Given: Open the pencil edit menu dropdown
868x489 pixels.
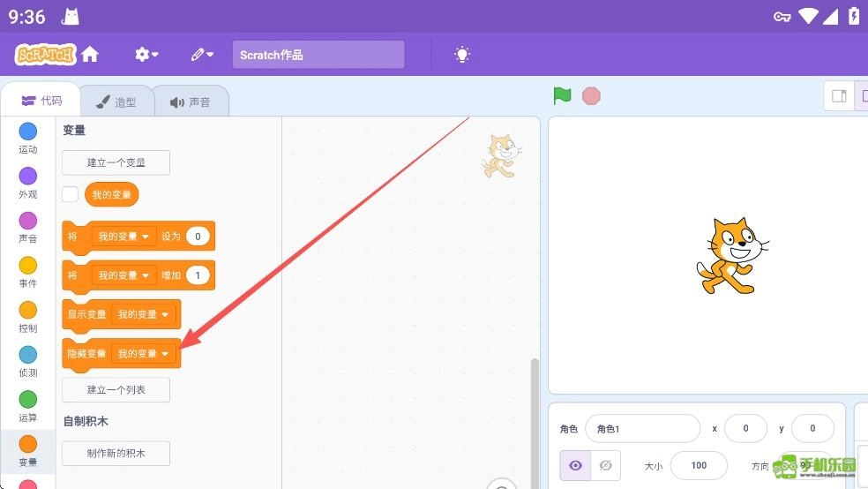Looking at the screenshot, I should 202,55.
